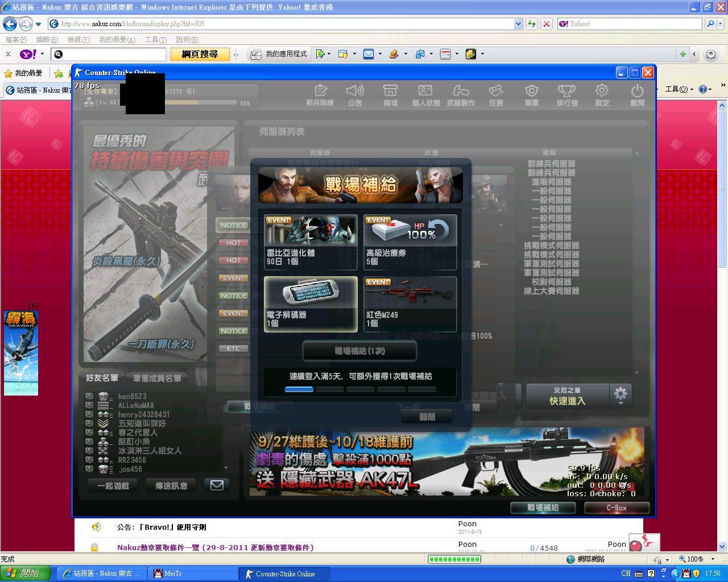Open the 檔案(F) file menu
The height and width of the screenshot is (582, 728).
pyautogui.click(x=16, y=40)
